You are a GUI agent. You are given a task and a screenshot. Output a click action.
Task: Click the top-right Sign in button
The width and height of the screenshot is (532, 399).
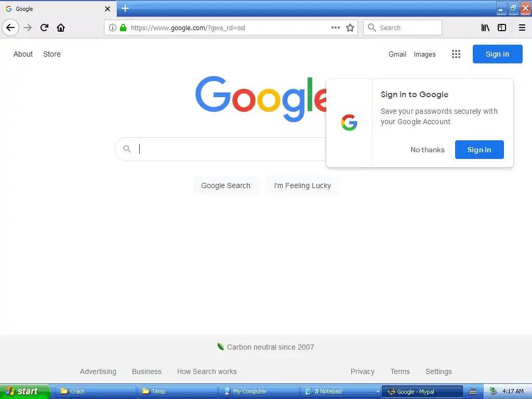[497, 54]
